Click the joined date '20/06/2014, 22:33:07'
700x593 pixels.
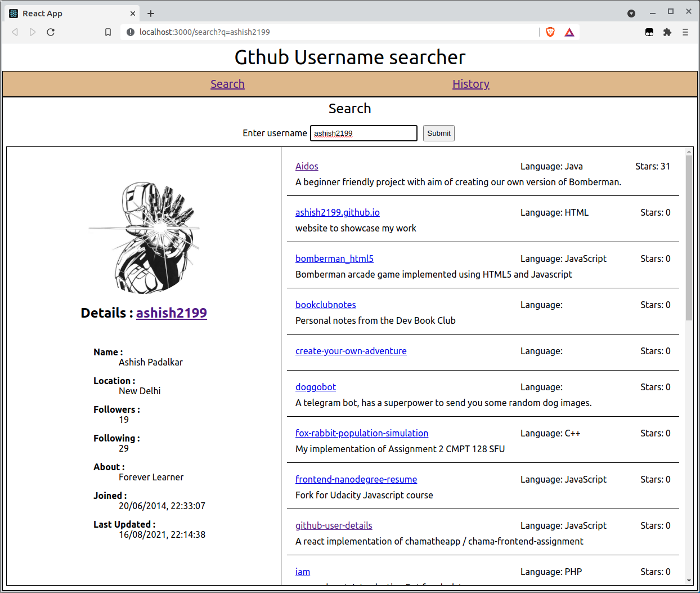pos(162,506)
